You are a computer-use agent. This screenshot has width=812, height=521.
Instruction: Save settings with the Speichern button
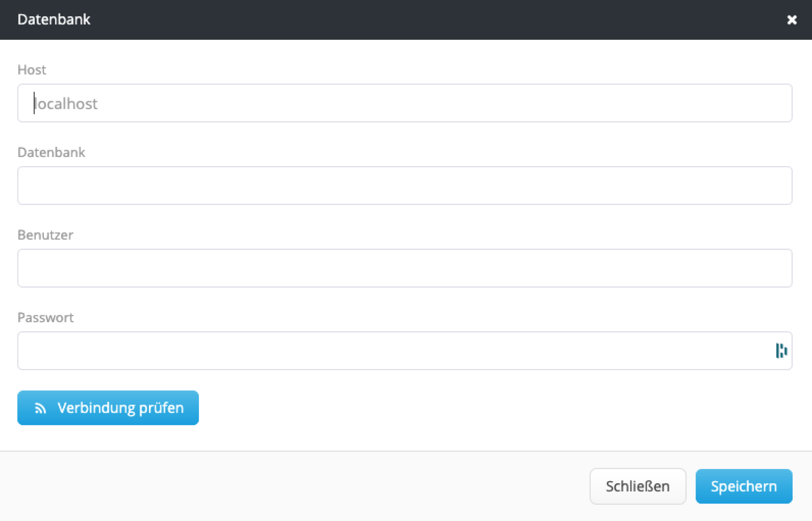point(744,486)
